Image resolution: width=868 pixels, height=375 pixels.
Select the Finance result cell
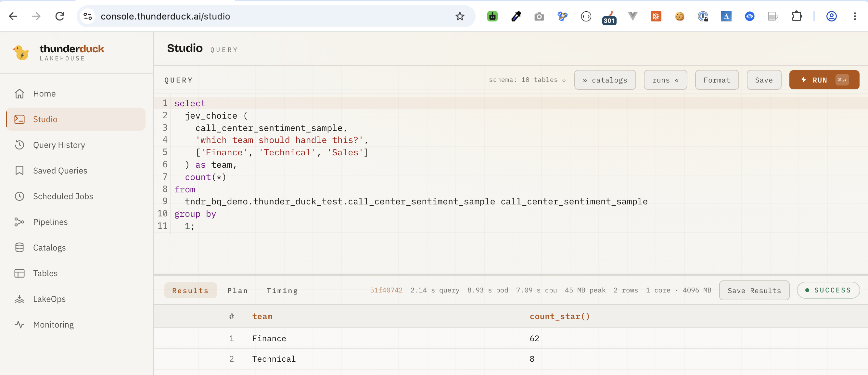tap(269, 338)
